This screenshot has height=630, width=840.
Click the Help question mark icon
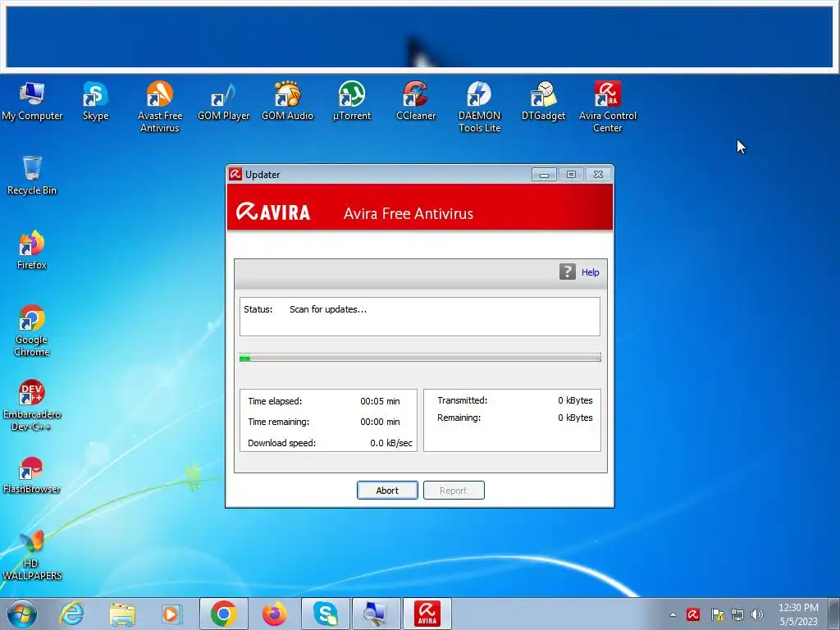568,272
